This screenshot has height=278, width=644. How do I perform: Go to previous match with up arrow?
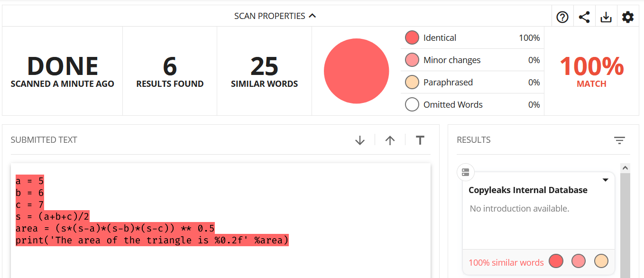point(390,140)
